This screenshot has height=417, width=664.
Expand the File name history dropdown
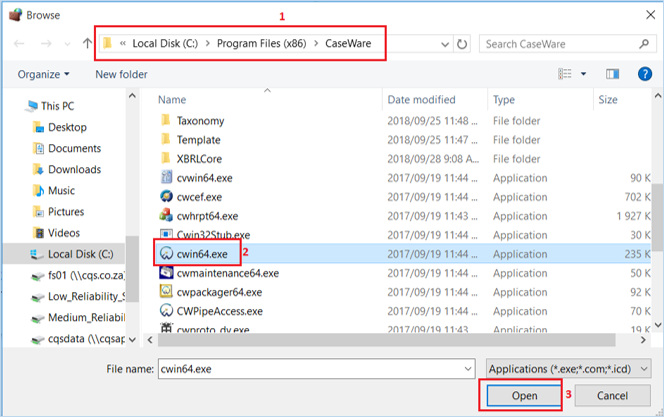pyautogui.click(x=468, y=369)
